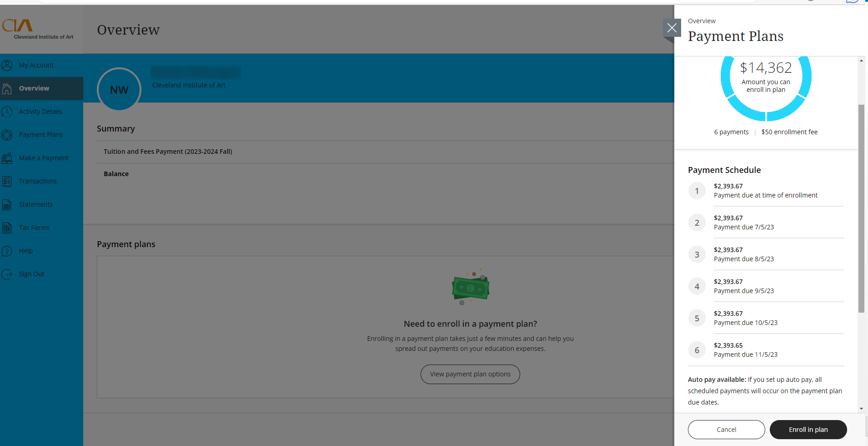Open Make a Payment page
The width and height of the screenshot is (868, 446).
pos(41,158)
